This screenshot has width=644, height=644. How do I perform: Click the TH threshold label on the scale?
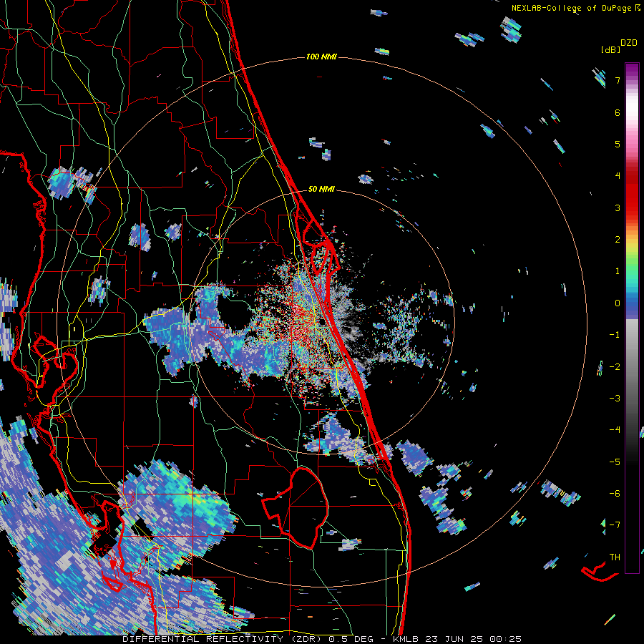click(x=615, y=557)
